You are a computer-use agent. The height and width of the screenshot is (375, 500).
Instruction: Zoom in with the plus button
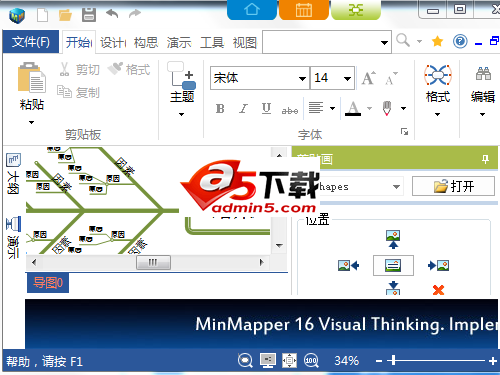pyautogui.click(x=492, y=361)
